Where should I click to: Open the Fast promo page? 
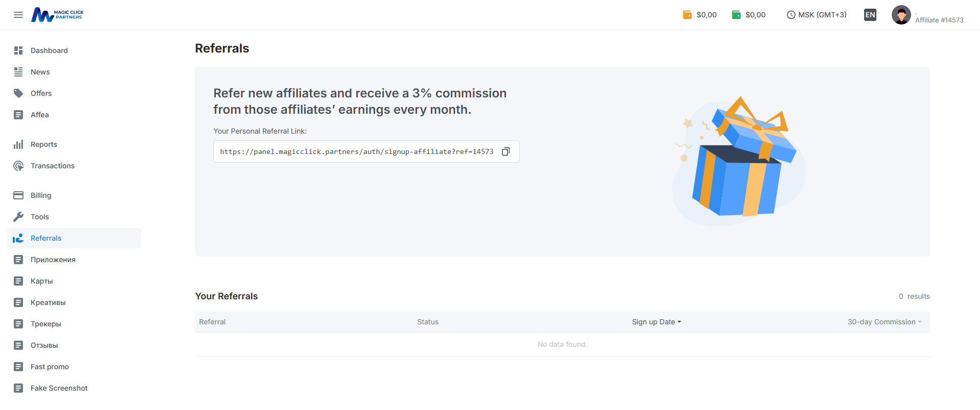click(x=50, y=367)
